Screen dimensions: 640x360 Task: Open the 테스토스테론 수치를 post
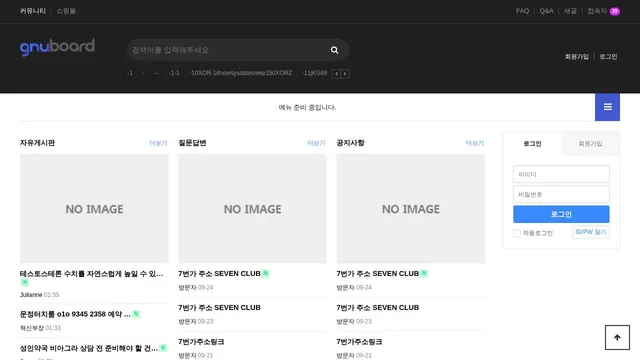point(91,274)
